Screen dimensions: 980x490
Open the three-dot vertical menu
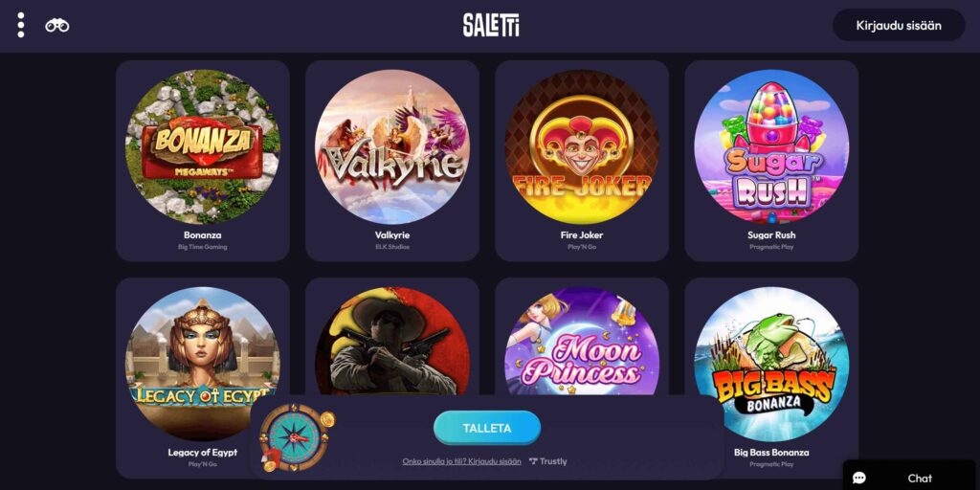tap(21, 25)
